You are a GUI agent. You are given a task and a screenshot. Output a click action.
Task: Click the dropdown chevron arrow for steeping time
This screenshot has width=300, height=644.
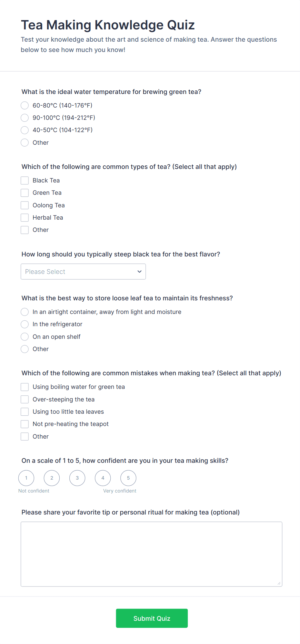(139, 272)
